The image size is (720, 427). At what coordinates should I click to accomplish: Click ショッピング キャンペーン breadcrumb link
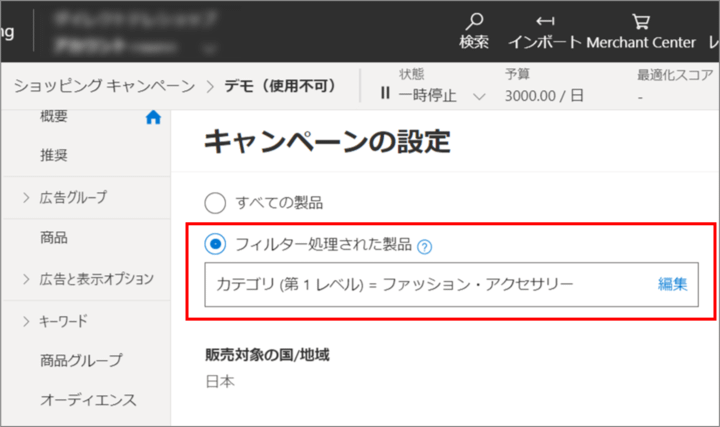tap(104, 86)
